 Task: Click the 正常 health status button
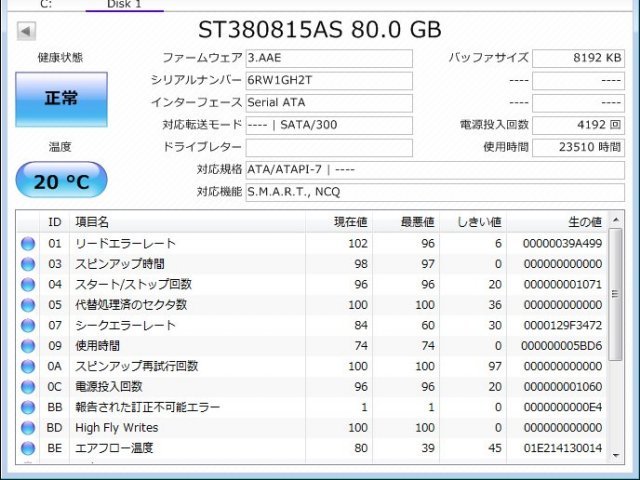[62, 99]
